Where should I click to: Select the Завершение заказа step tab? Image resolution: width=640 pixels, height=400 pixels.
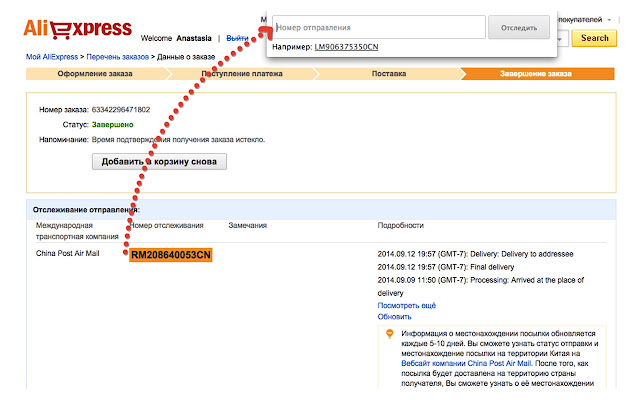point(536,74)
